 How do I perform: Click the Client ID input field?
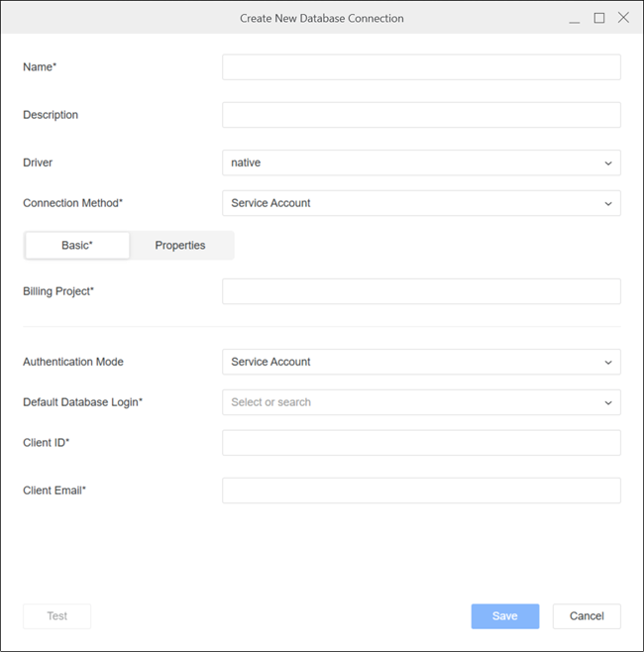tap(421, 443)
